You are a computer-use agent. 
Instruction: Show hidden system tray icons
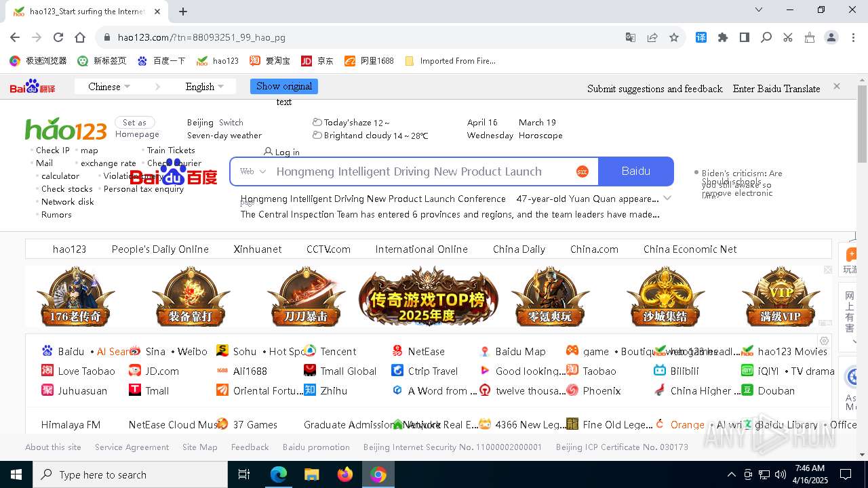pyautogui.click(x=731, y=474)
